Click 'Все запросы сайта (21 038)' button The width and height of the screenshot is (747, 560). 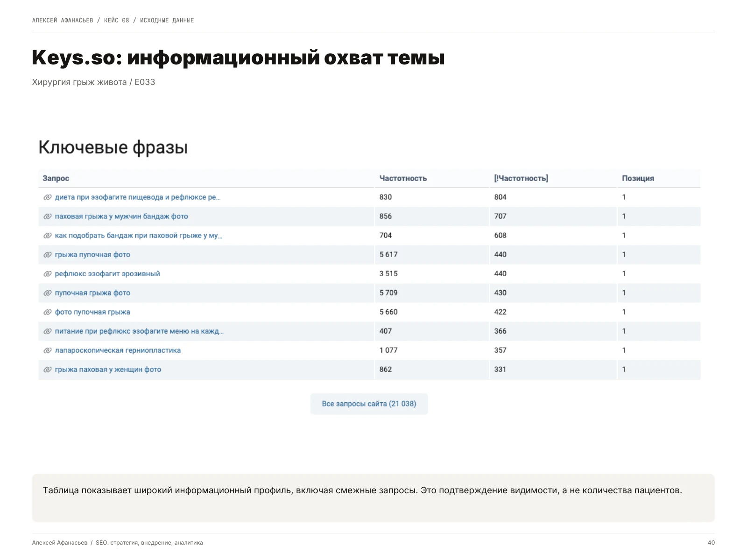(x=369, y=404)
